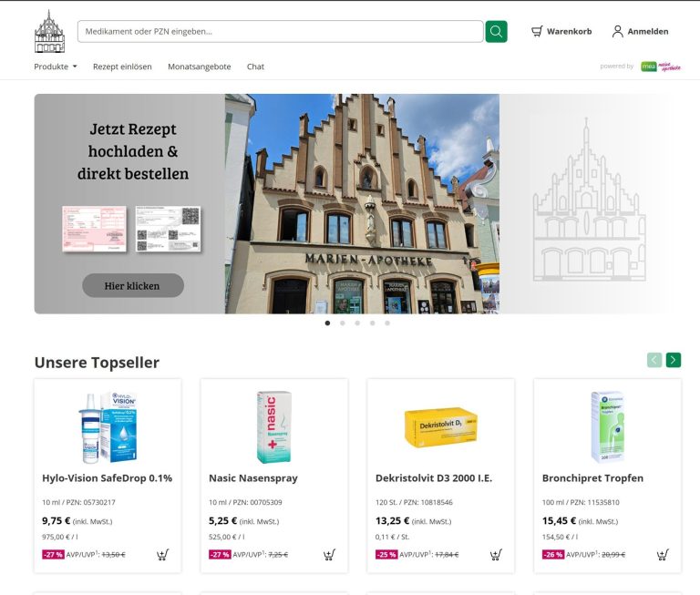Click Hylo-Vision product image
Screen dimensions: 700x595
click(x=108, y=427)
